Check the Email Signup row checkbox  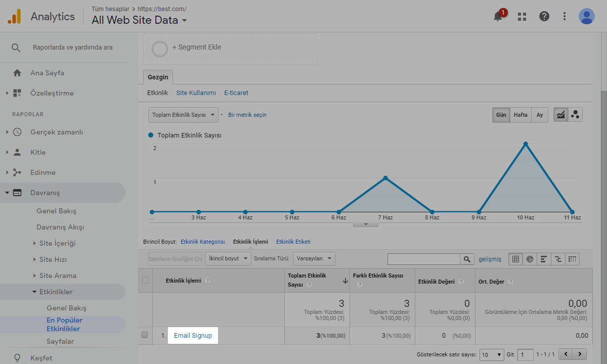pos(145,335)
